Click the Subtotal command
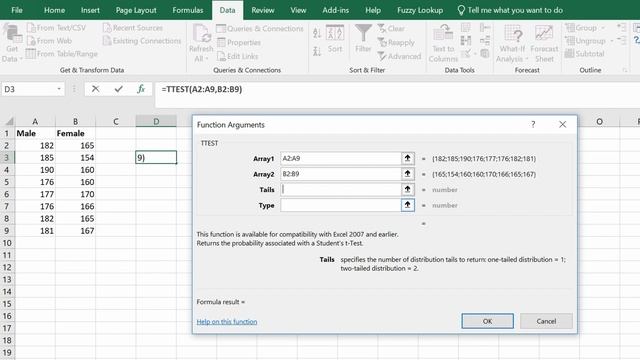This screenshot has width=640, height=360. coord(584,53)
